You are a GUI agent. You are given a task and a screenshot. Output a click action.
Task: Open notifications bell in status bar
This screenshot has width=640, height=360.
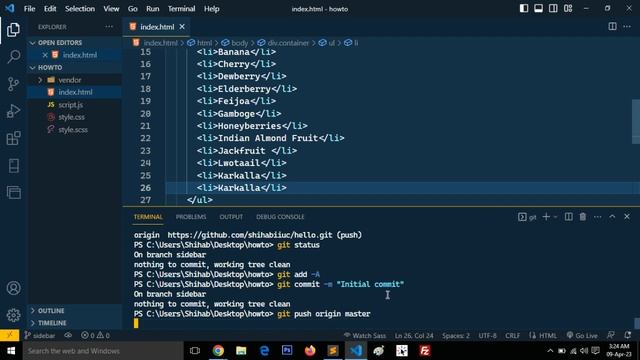coord(627,336)
